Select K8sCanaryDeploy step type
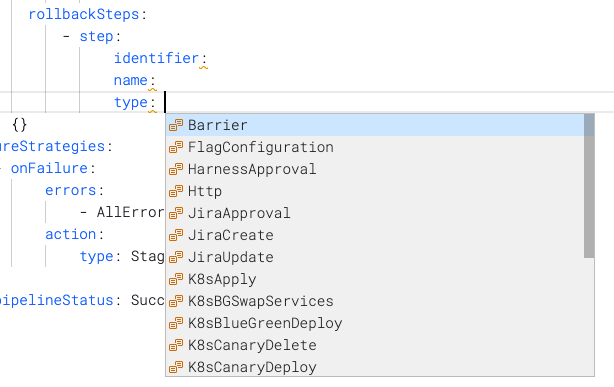This screenshot has height=387, width=614. click(x=375, y=367)
